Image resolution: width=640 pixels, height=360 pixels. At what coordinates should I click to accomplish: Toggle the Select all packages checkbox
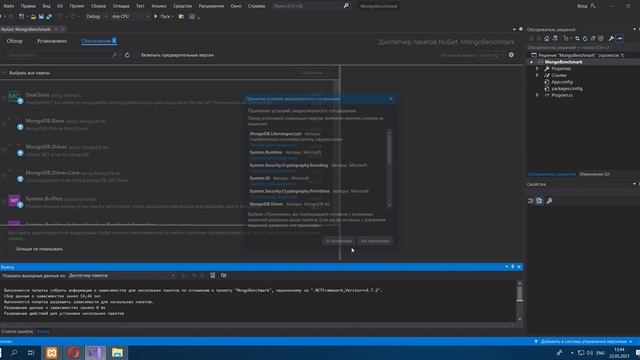5,73
